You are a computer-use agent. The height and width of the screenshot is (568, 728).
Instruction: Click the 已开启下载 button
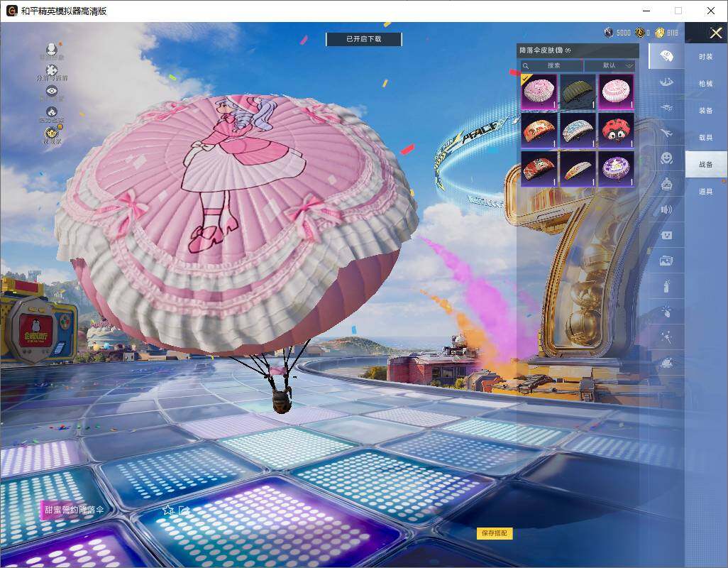[x=363, y=39]
